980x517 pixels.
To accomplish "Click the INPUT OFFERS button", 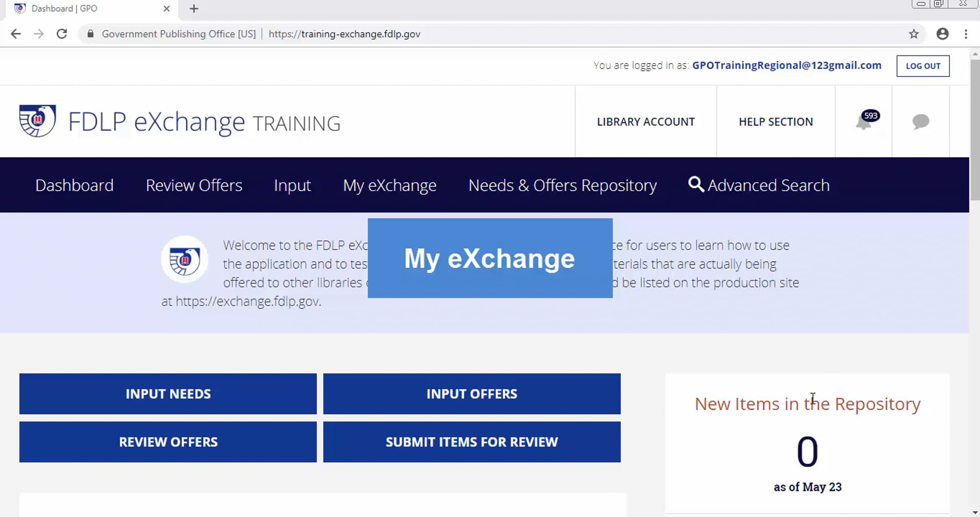I will [x=472, y=394].
